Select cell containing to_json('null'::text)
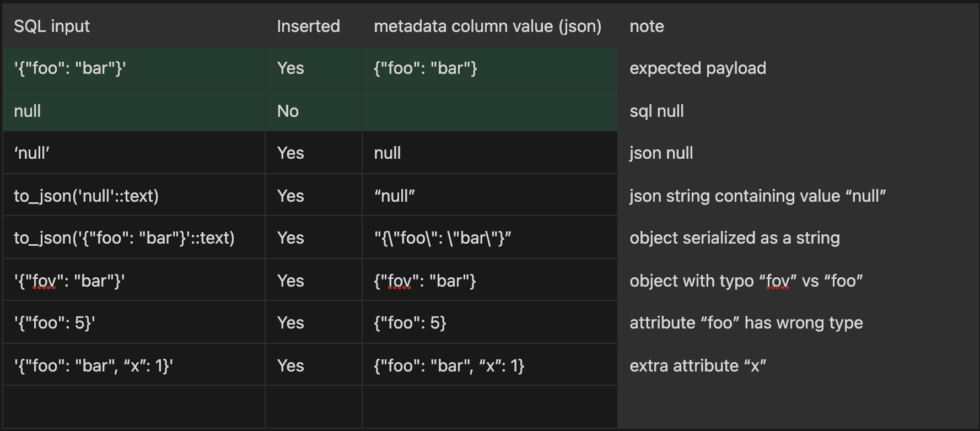This screenshot has width=980, height=431. (87, 196)
